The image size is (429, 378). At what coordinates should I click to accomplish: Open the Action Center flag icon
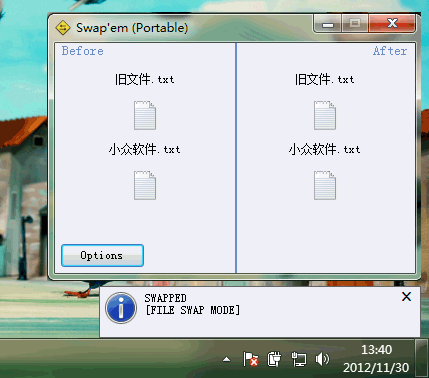251,359
